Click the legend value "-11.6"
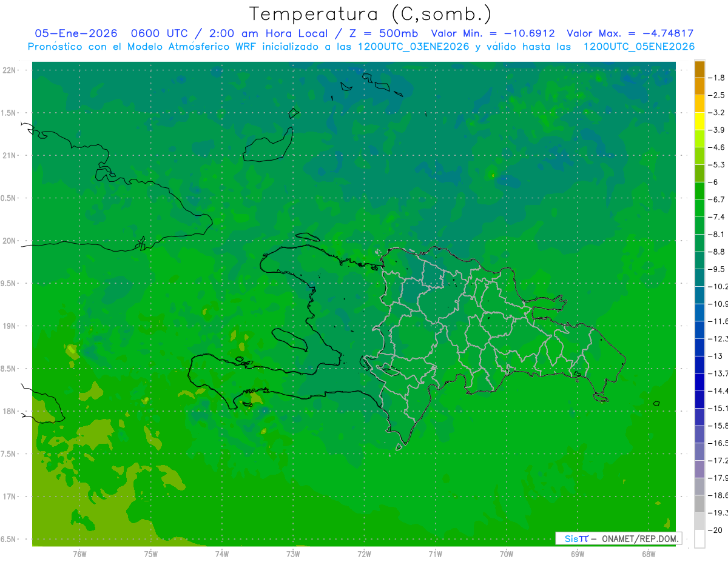This screenshot has width=728, height=562. pyautogui.click(x=718, y=321)
